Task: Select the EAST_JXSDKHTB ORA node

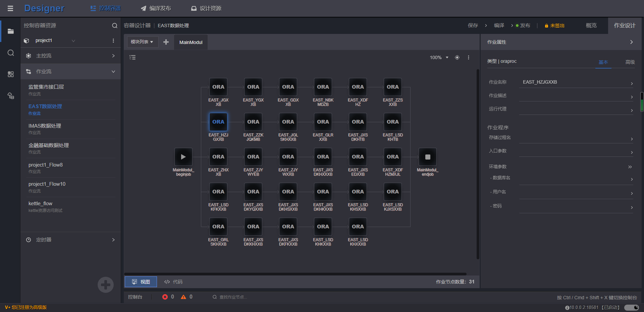Action: point(358,122)
